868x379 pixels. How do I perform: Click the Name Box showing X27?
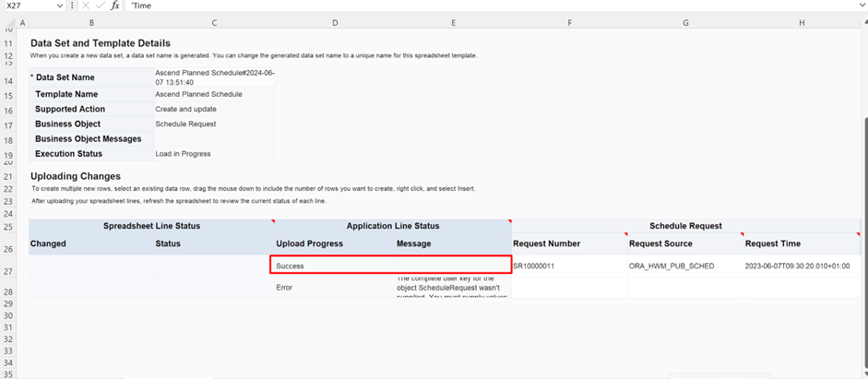click(x=28, y=6)
